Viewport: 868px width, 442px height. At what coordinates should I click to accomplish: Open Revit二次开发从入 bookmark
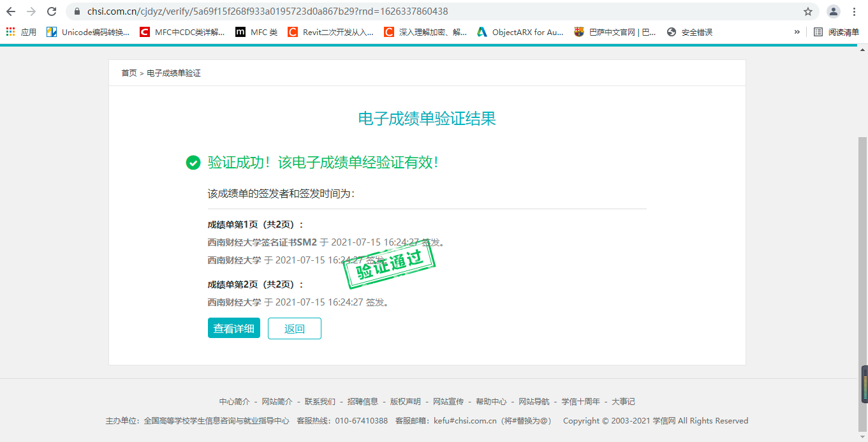tap(331, 32)
